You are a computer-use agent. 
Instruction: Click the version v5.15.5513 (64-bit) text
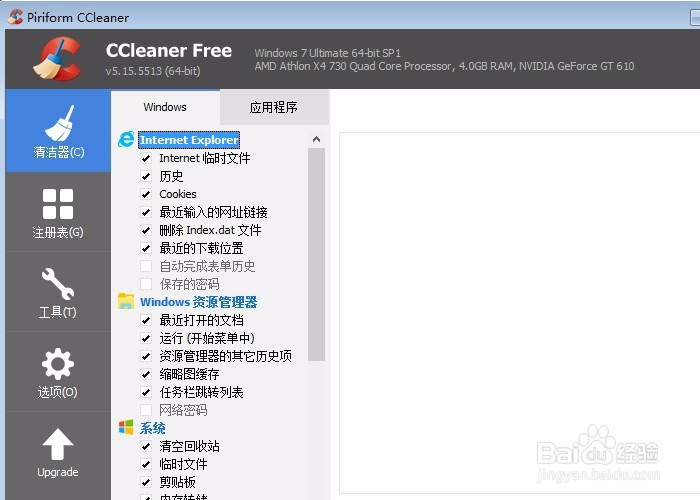click(x=153, y=71)
